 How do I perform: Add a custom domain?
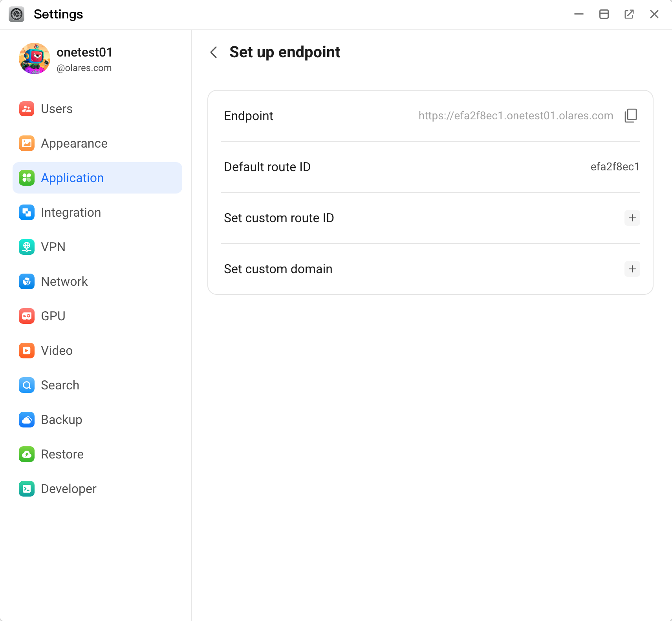[632, 269]
